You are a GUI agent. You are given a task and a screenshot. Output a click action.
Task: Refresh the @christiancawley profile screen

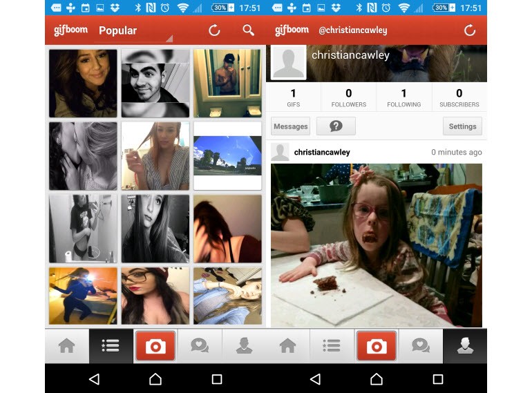tap(470, 30)
